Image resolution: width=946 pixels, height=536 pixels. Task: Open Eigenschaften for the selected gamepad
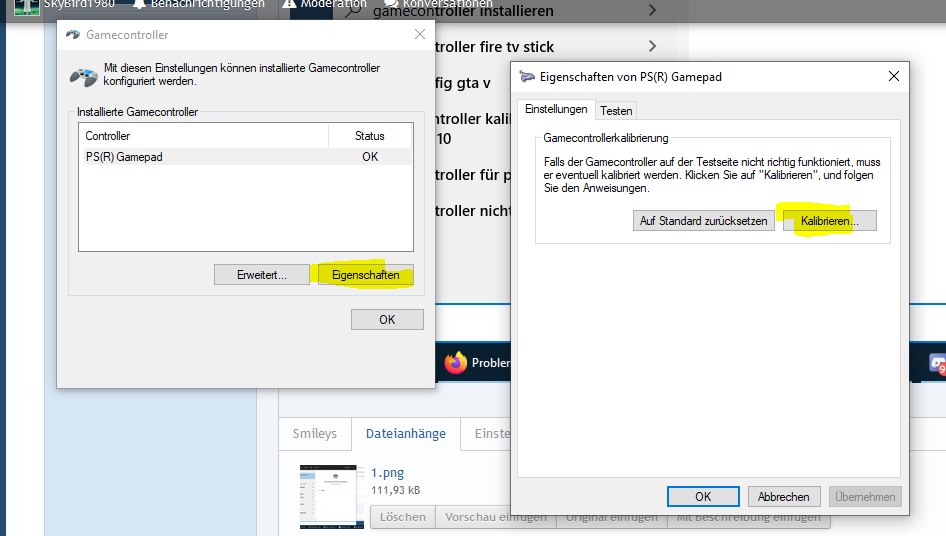pos(366,275)
